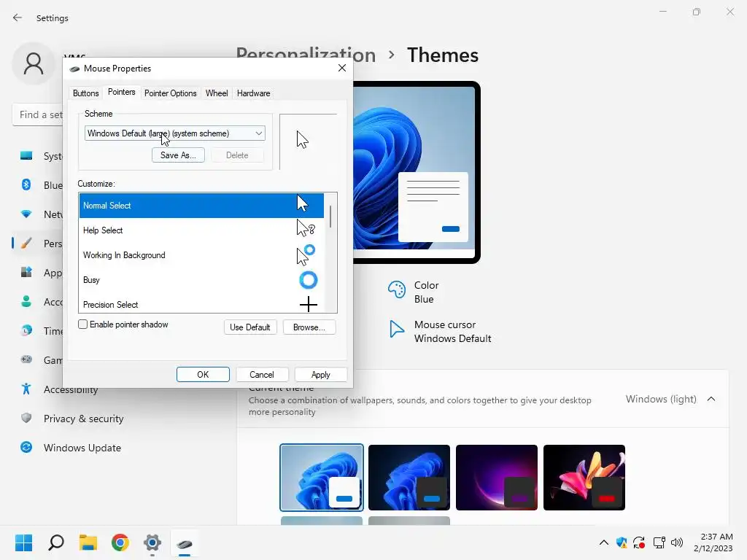
Task: Click Personalization breadcrumb link
Action: [x=306, y=55]
